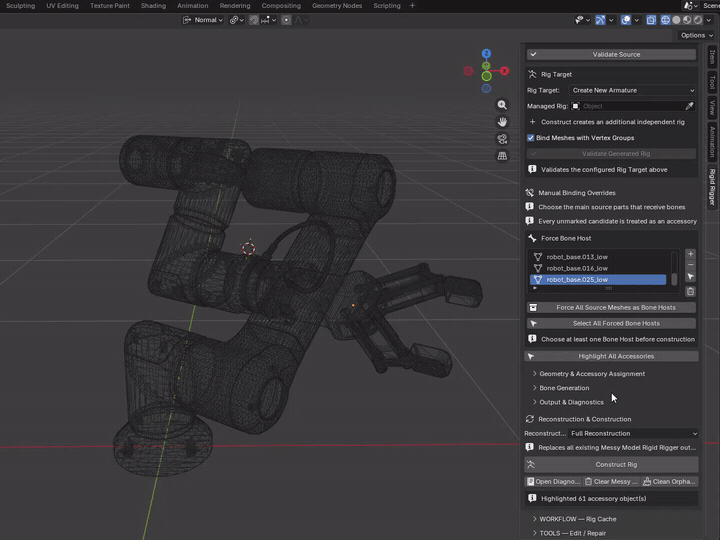The image size is (720, 540).
Task: Click the red X axis gizmo ball
Action: [504, 71]
